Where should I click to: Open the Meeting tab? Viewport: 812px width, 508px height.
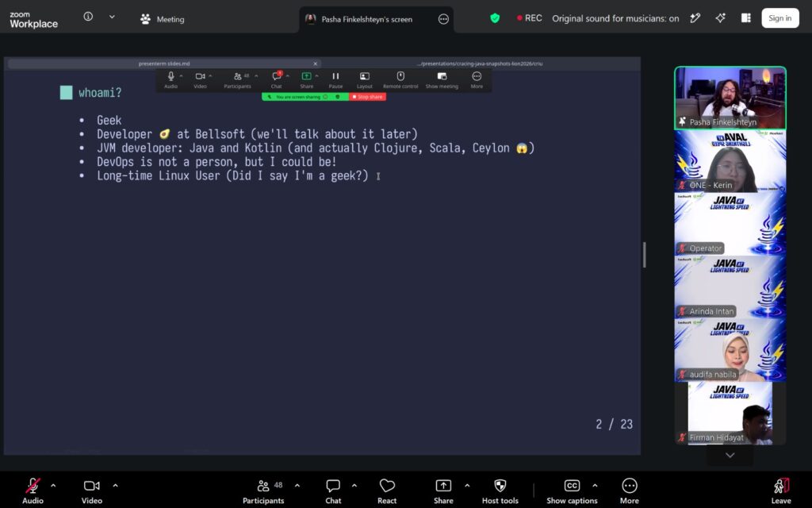[x=162, y=19]
